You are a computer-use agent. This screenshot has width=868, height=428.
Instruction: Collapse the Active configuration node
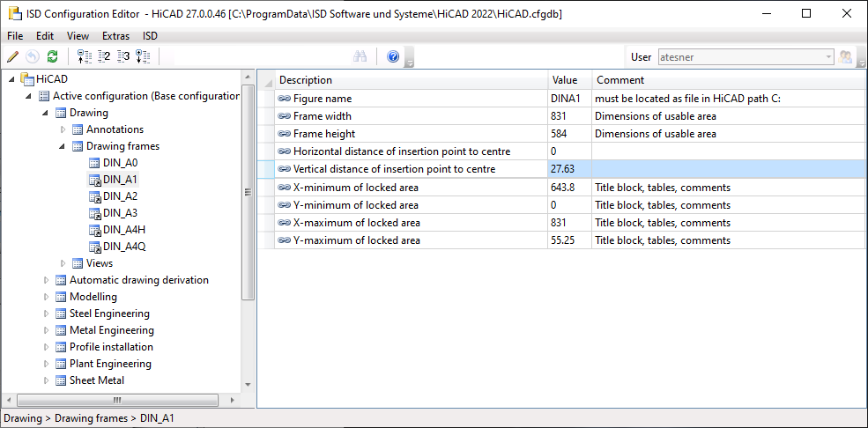tap(29, 96)
